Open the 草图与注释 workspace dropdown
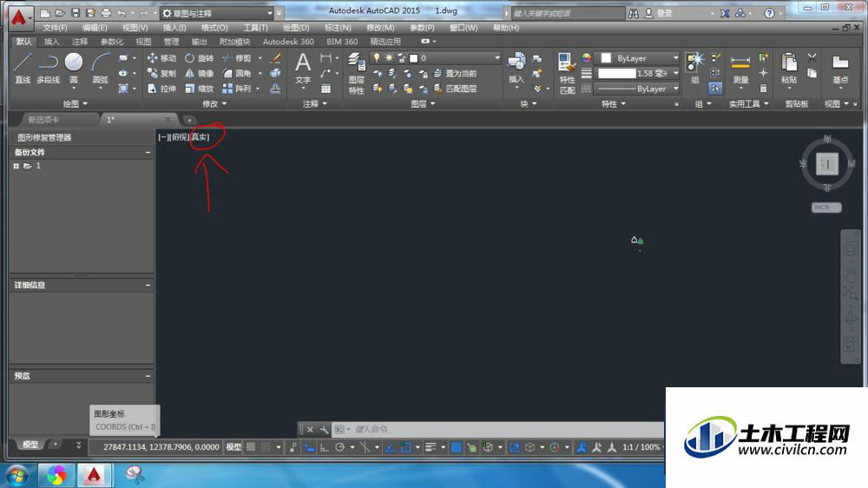Image resolution: width=868 pixels, height=488 pixels. tap(217, 13)
